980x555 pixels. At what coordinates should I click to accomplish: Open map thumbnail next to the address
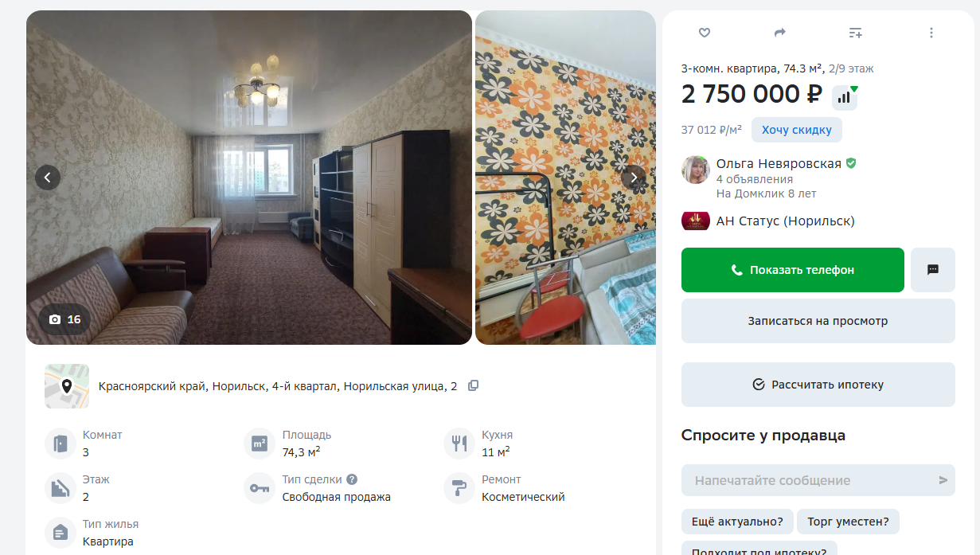point(67,386)
